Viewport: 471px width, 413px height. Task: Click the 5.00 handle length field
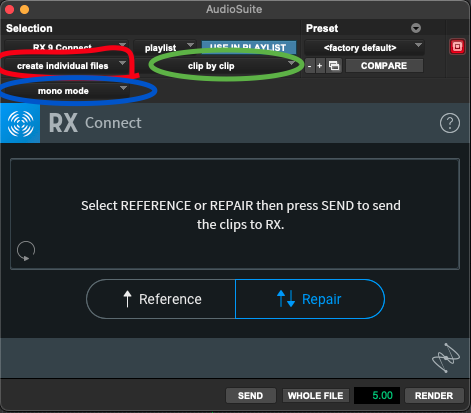point(378,396)
